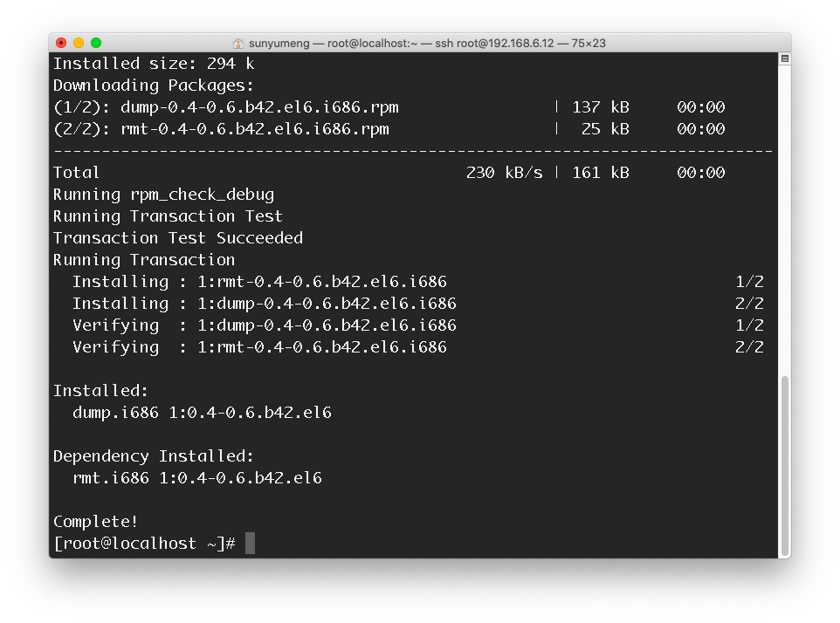Viewport: 840px width, 623px height.
Task: Click '(2/2): rmt-0.4-0.6.b42.el6.i686.rpm' text
Action: (221, 129)
